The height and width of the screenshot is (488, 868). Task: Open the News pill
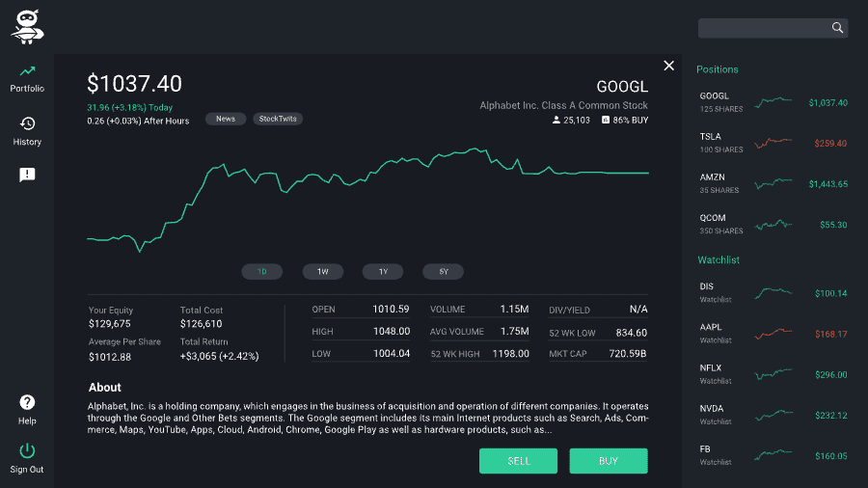coord(226,119)
